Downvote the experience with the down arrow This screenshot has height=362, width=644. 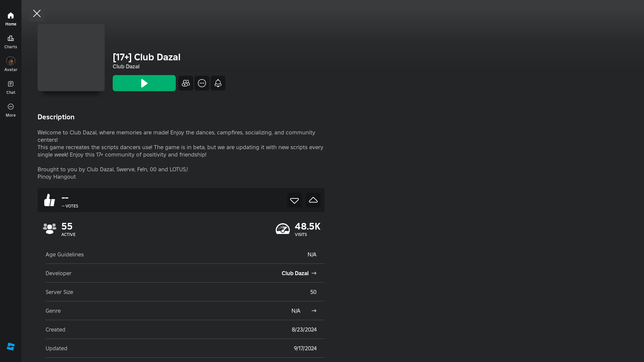coord(294,200)
